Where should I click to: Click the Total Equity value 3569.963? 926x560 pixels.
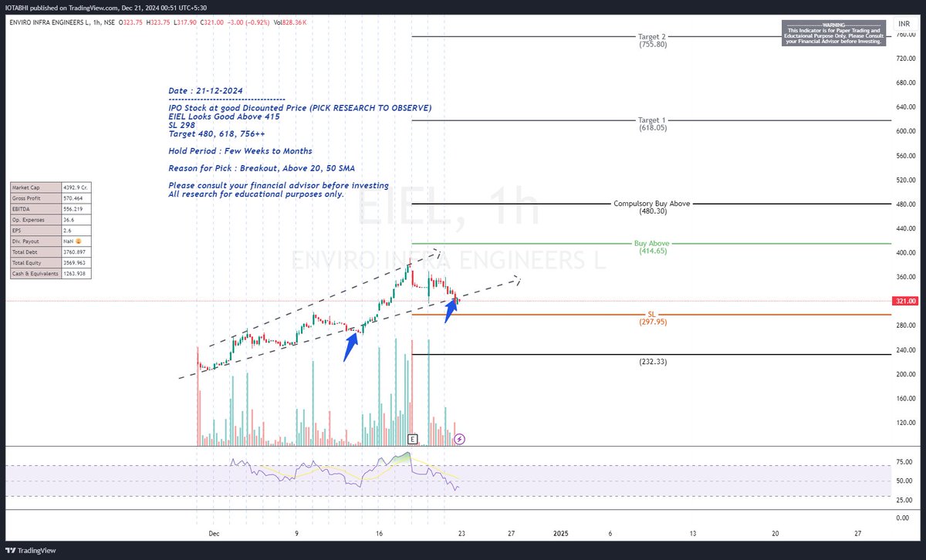(x=76, y=262)
